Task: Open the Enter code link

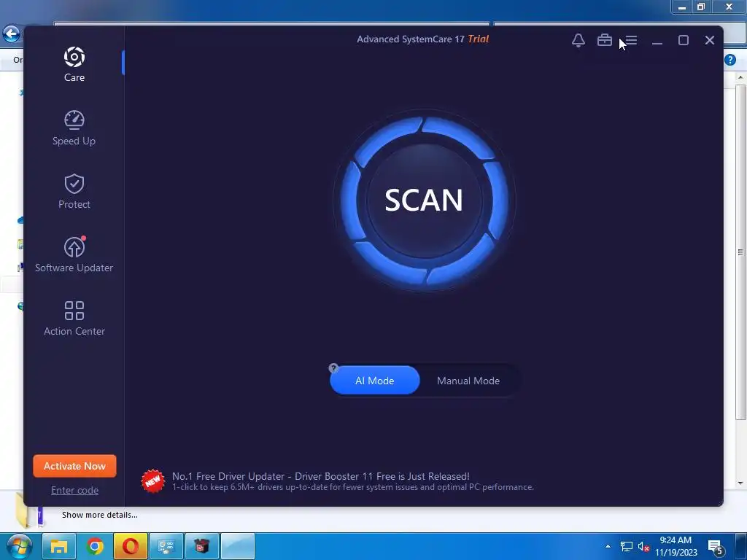Action: pos(75,490)
